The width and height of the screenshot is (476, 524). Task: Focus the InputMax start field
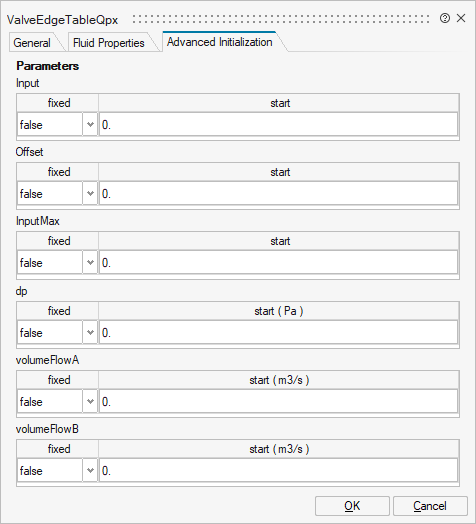[278, 262]
